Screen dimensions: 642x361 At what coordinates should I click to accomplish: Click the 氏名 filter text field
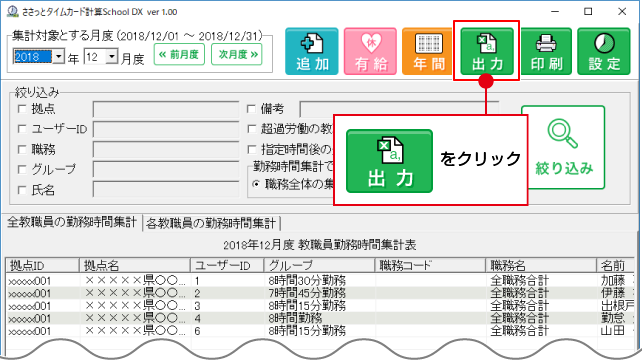(166, 190)
